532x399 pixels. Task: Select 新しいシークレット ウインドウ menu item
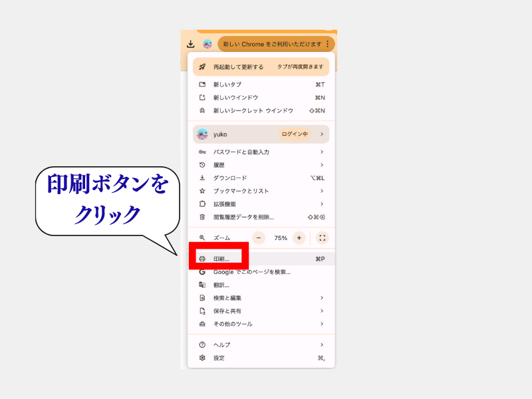point(253,110)
